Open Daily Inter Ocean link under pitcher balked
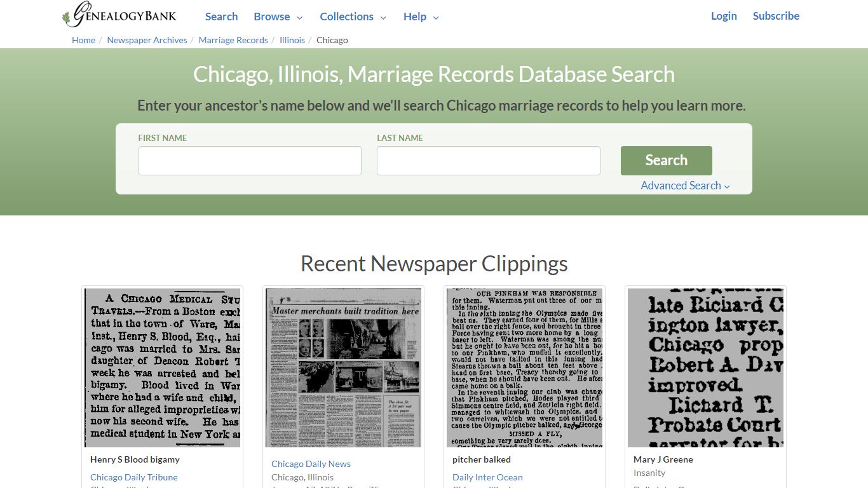Screen dimensions: 868x488 pos(487,477)
